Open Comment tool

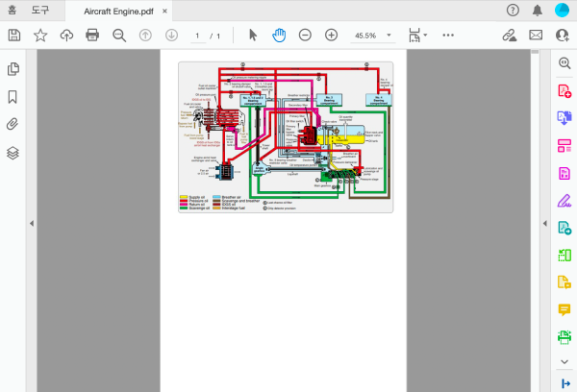(564, 309)
